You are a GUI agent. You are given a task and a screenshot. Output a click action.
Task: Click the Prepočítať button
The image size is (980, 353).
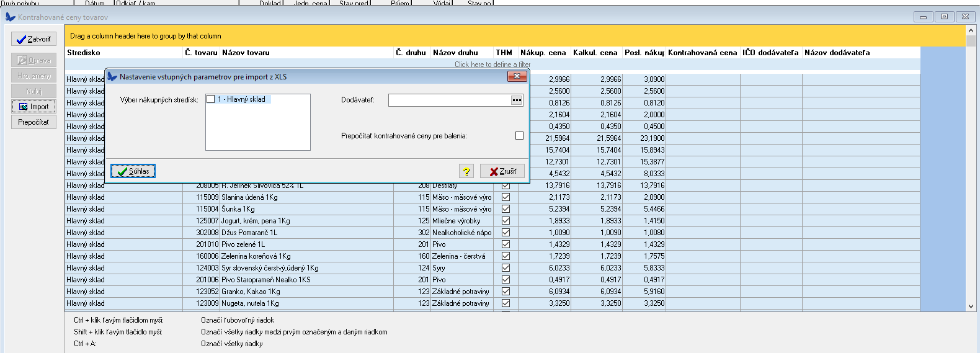coord(33,122)
